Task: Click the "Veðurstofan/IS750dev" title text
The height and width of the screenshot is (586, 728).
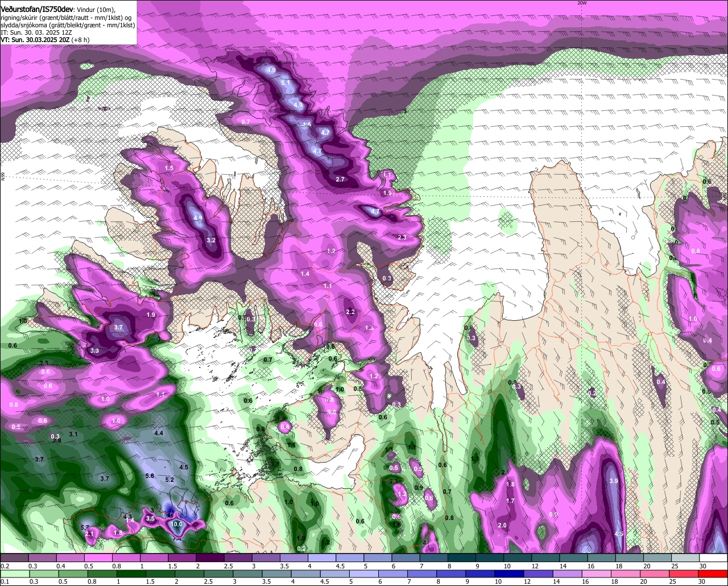Action: (37, 9)
